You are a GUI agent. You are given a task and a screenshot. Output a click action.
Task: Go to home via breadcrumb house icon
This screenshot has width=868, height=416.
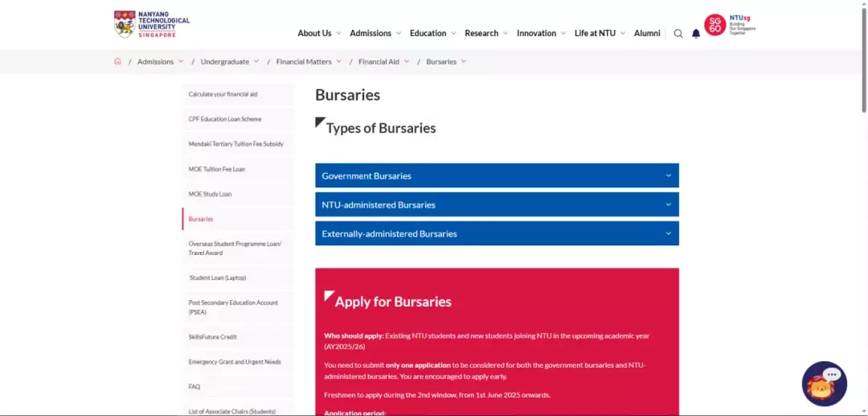click(117, 61)
